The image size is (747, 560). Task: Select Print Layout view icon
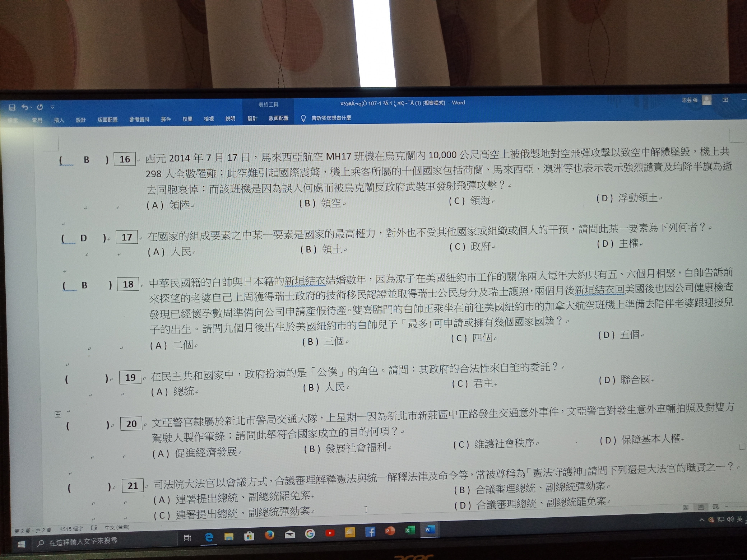click(701, 507)
